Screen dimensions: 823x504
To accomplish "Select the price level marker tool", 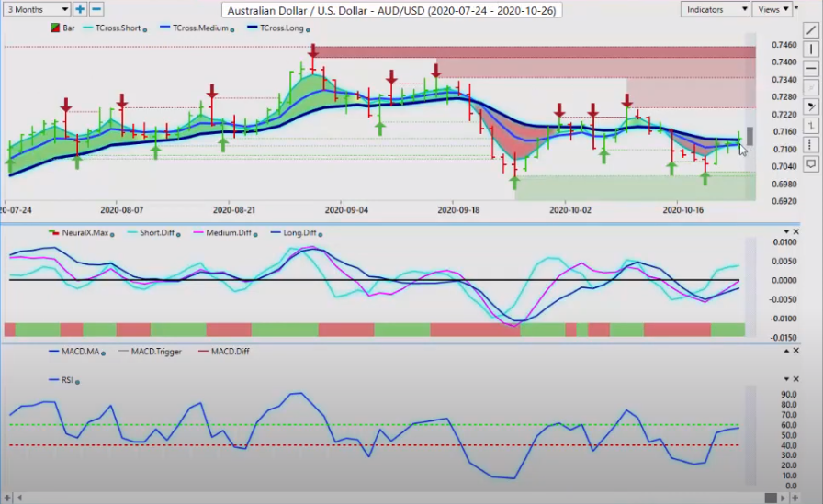I will 811,126.
